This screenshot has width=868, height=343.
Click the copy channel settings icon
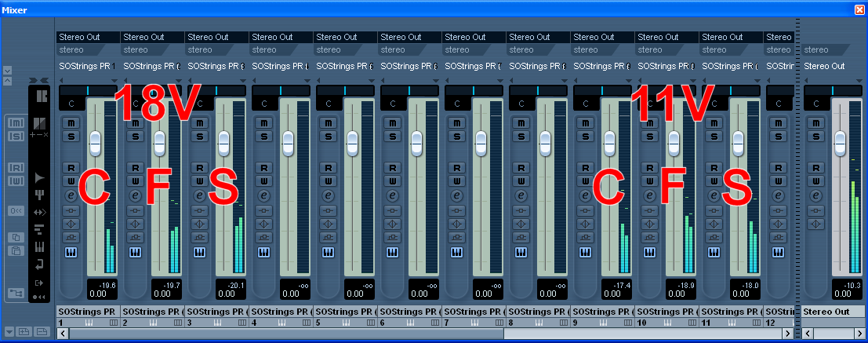click(x=16, y=237)
